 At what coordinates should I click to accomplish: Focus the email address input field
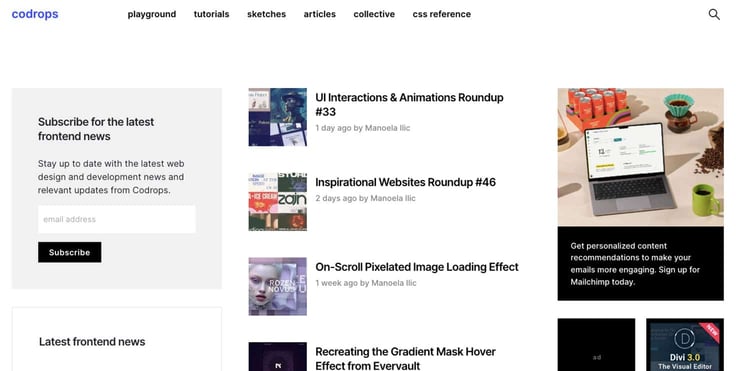[117, 219]
